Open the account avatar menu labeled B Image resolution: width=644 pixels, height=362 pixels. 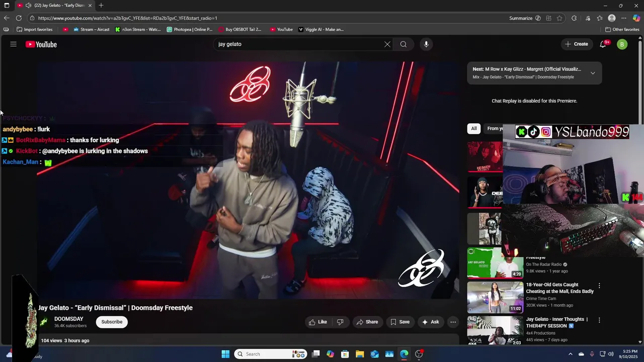click(622, 44)
